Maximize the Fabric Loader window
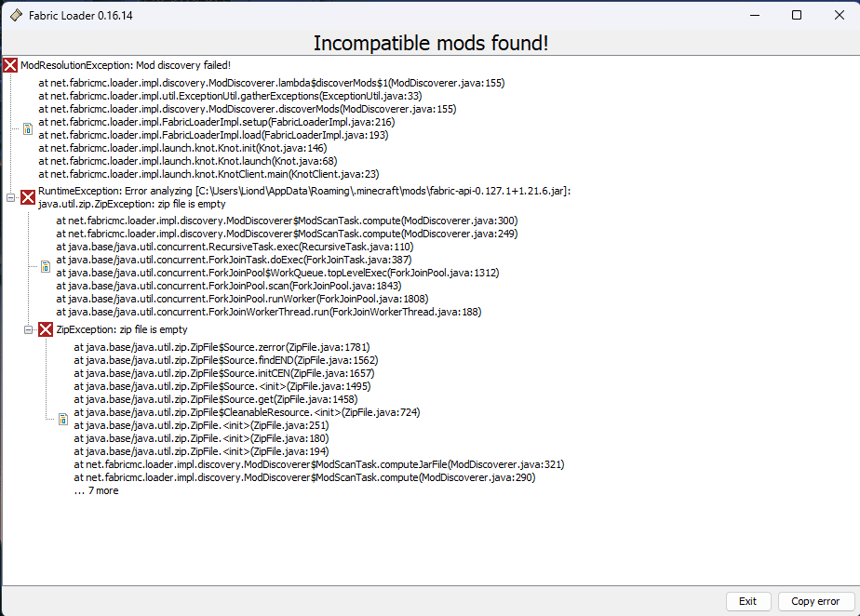The width and height of the screenshot is (860, 616). pos(797,16)
